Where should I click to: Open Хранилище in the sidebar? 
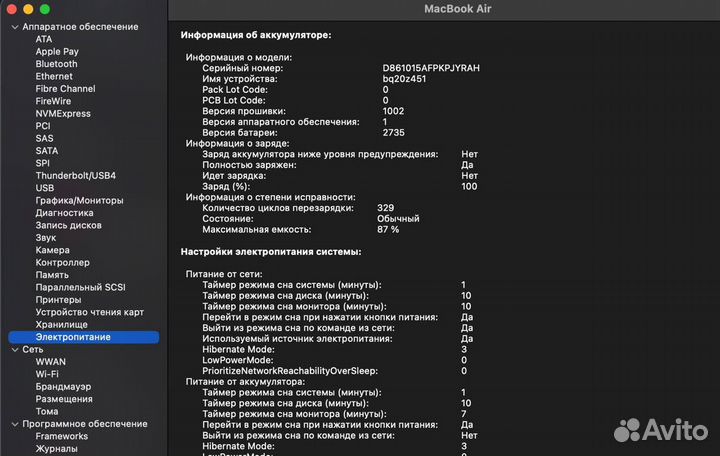pos(61,325)
